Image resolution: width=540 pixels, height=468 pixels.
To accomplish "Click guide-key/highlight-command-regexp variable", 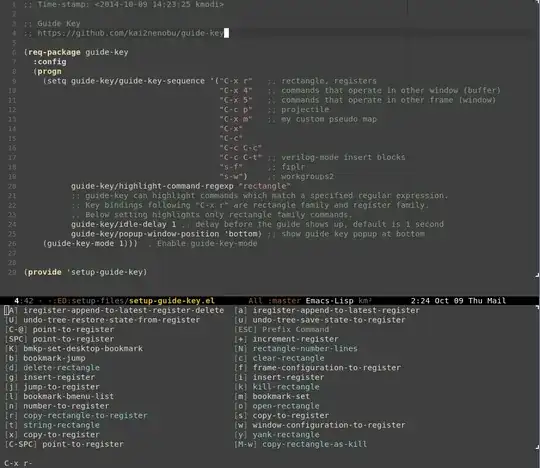I will (152, 186).
